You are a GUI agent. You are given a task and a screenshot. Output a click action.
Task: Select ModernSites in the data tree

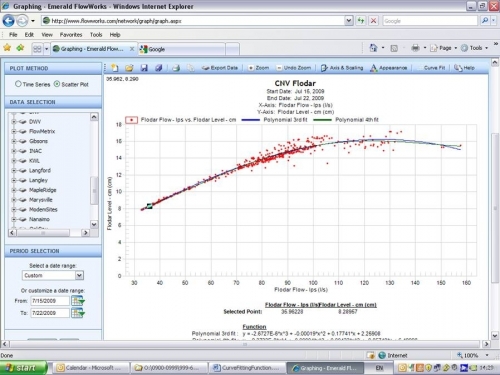43,209
